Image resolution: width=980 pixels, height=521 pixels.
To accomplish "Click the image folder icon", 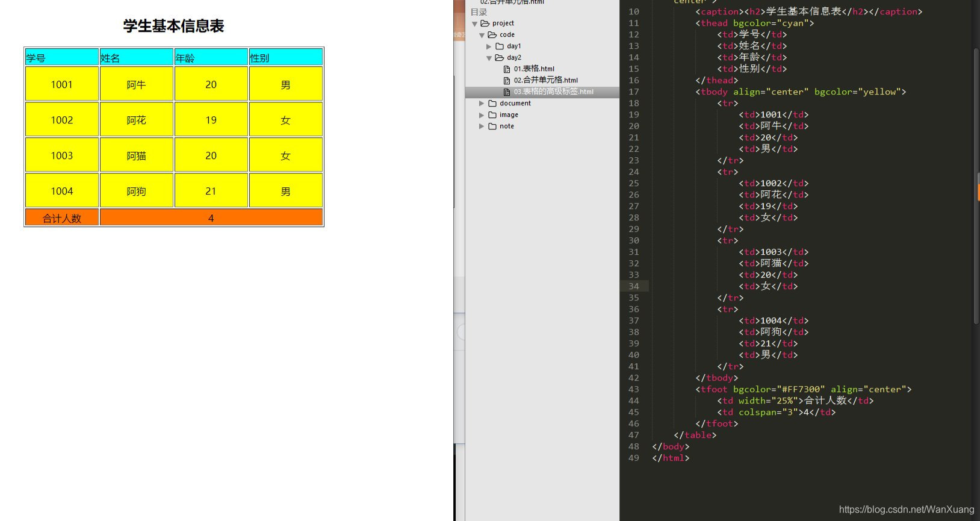I will coord(492,115).
